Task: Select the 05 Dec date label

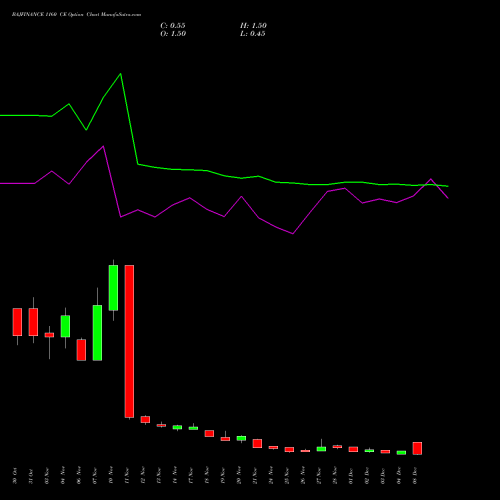Action: 415,476
